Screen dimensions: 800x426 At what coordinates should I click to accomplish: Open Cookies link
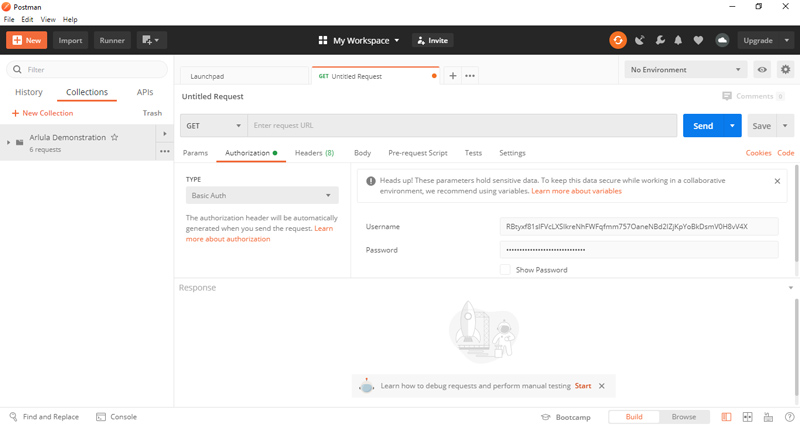click(758, 153)
